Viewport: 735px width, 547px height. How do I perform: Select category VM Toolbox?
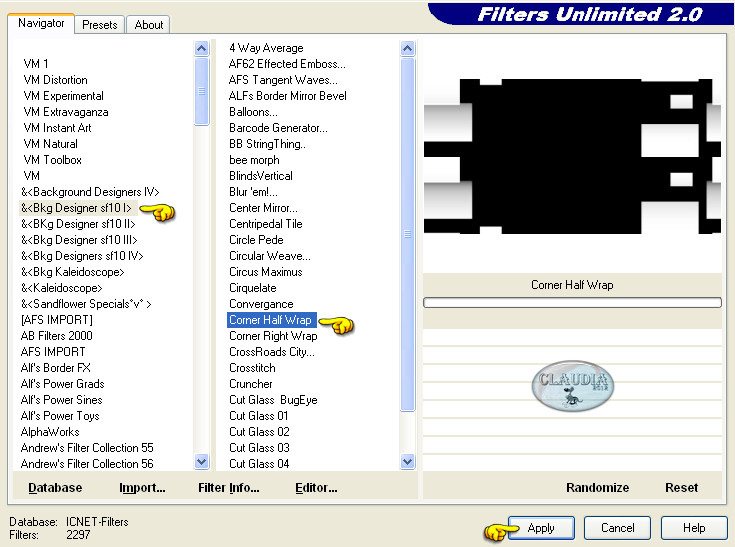click(x=52, y=159)
